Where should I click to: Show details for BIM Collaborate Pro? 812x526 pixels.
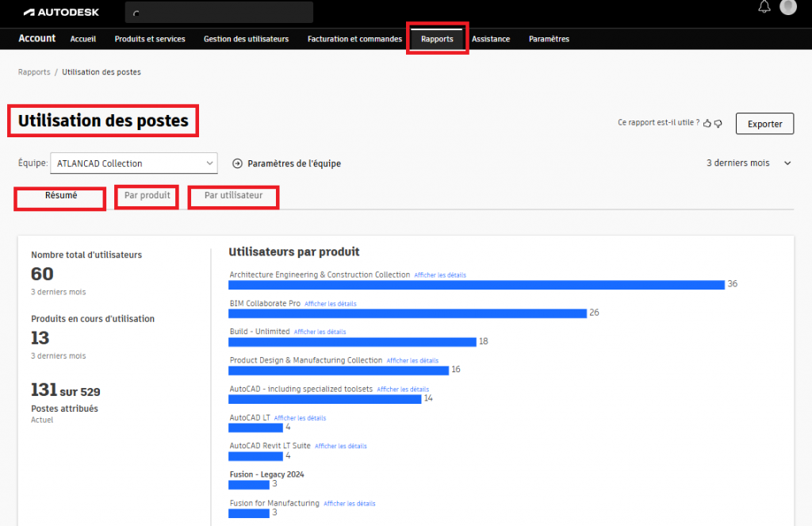pos(331,304)
